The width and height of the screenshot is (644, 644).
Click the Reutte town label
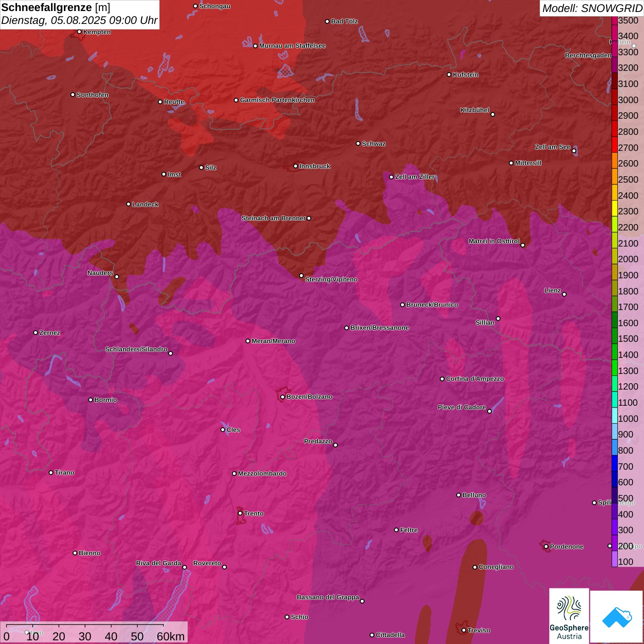(x=174, y=102)
